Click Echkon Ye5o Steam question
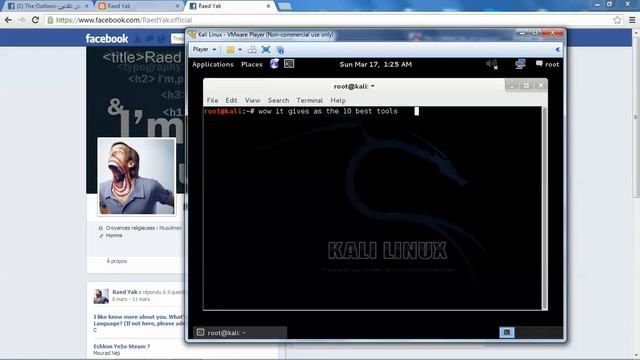Screen dimensions: 640x360 pos(122,346)
